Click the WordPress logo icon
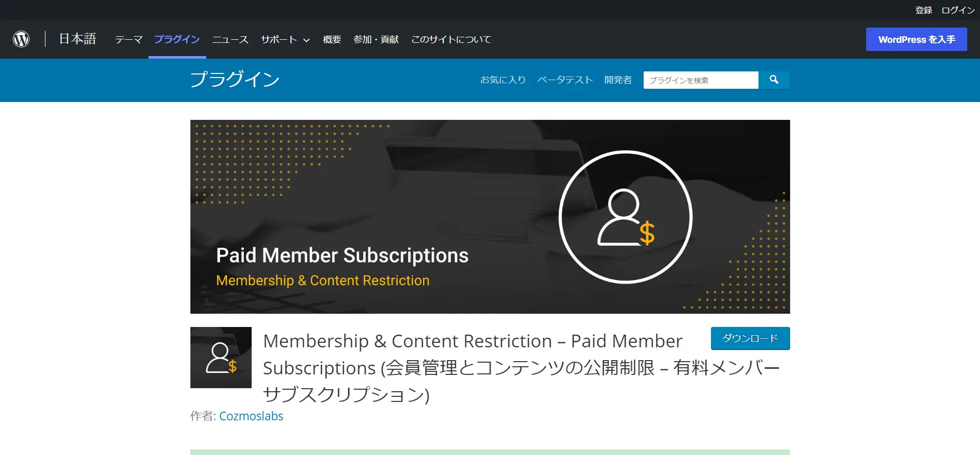Screen dimensions: 980x455 21,39
